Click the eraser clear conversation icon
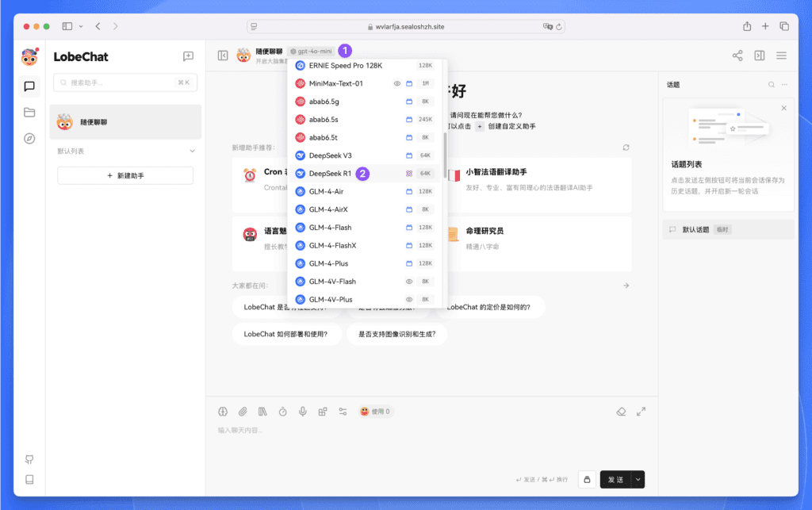The image size is (812, 510). coord(622,412)
